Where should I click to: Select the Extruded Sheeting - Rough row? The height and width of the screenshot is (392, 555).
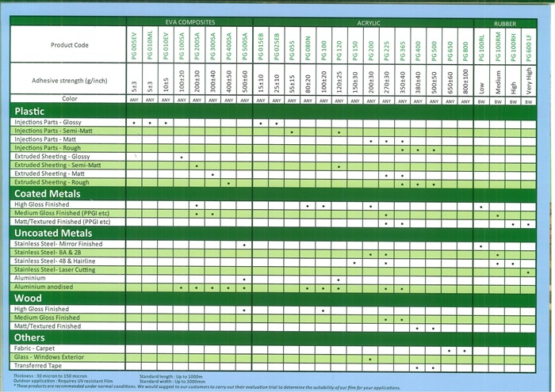tap(53, 183)
